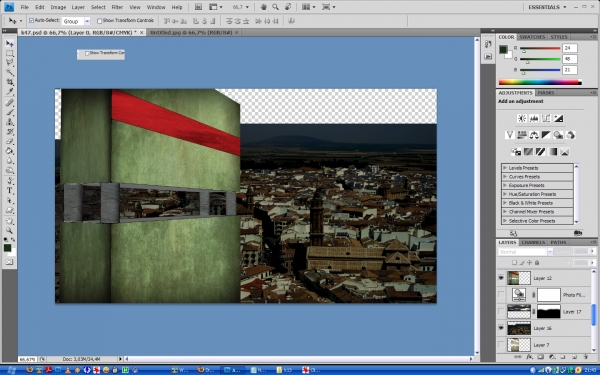
Task: Add a Vibrance adjustment
Action: (509, 135)
